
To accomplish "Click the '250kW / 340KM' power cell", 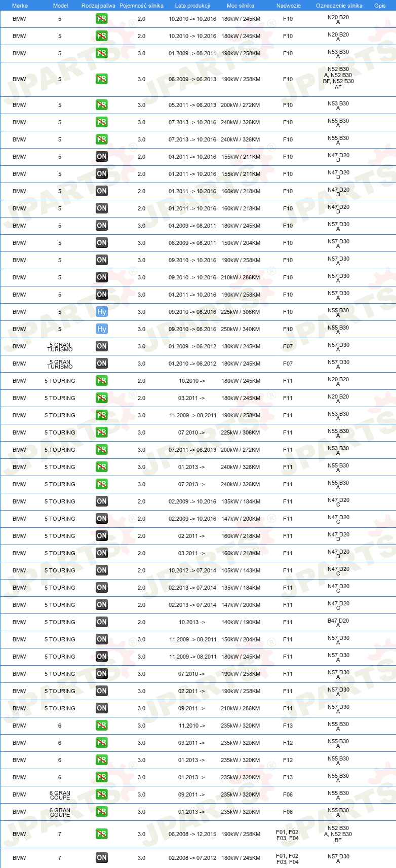I will [241, 329].
